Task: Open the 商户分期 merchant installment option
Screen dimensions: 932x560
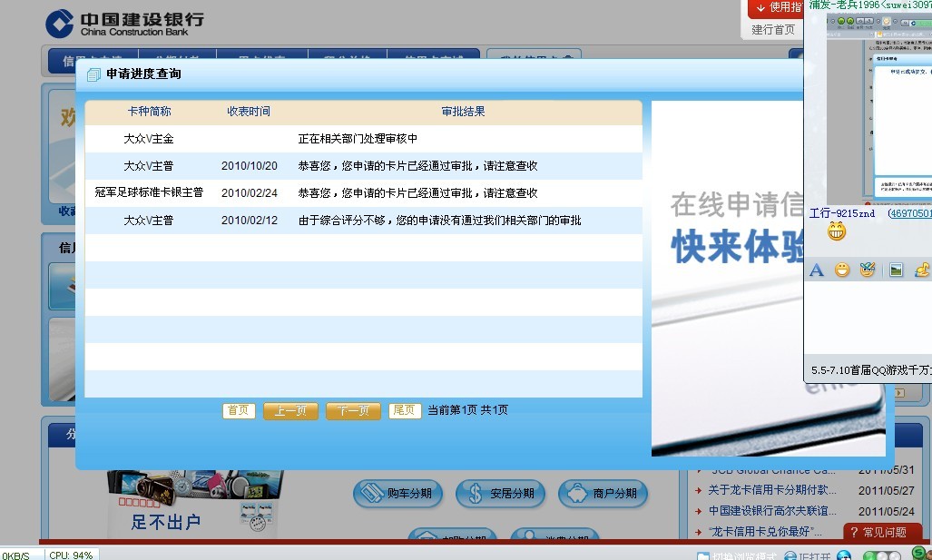Action: point(603,494)
